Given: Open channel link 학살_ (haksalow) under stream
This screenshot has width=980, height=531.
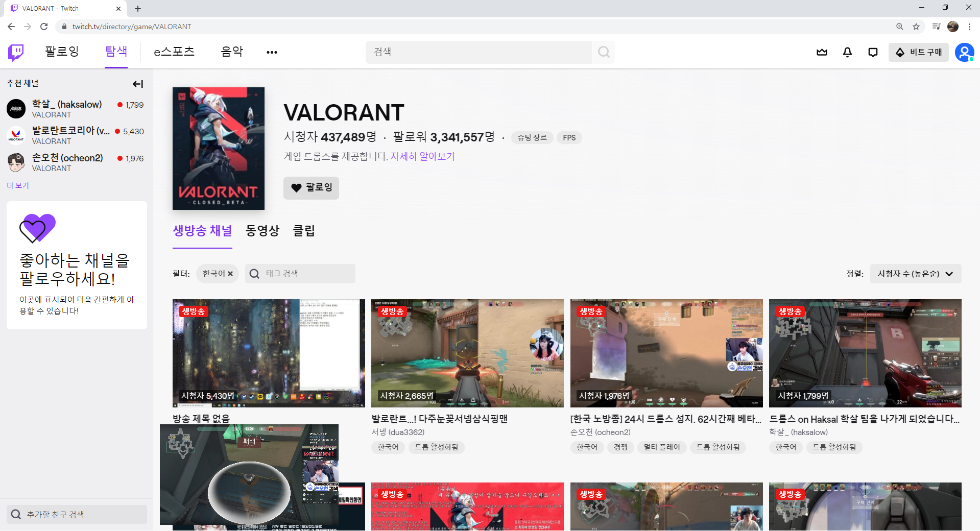Looking at the screenshot, I should (x=798, y=432).
